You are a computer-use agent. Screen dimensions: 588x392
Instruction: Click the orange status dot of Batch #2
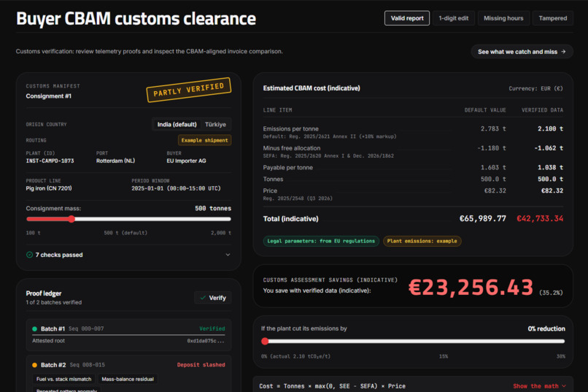pyautogui.click(x=34, y=365)
